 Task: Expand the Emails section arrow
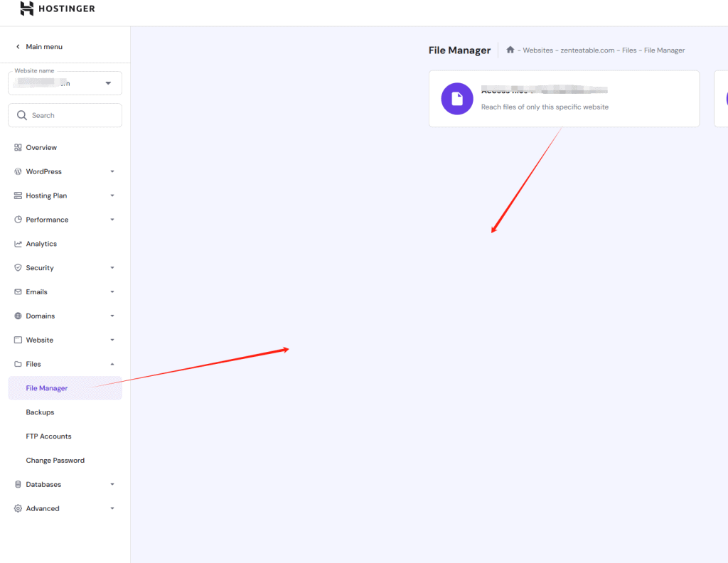(x=112, y=292)
